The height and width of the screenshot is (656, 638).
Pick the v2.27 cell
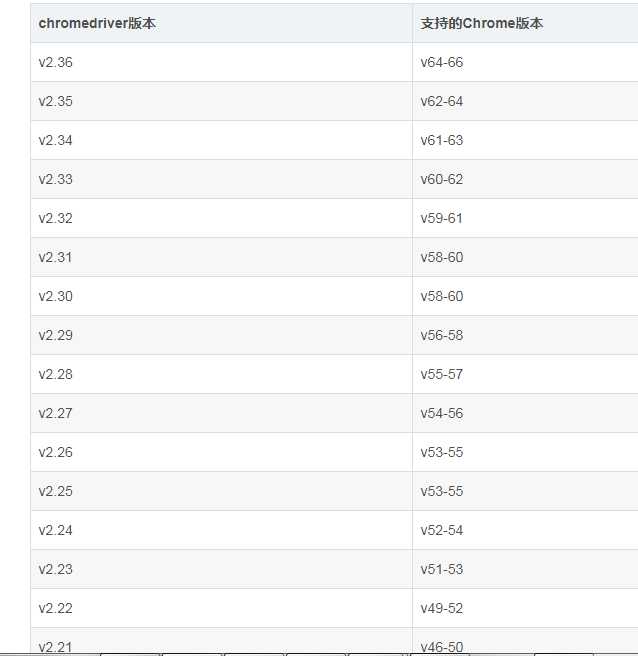click(x=222, y=413)
